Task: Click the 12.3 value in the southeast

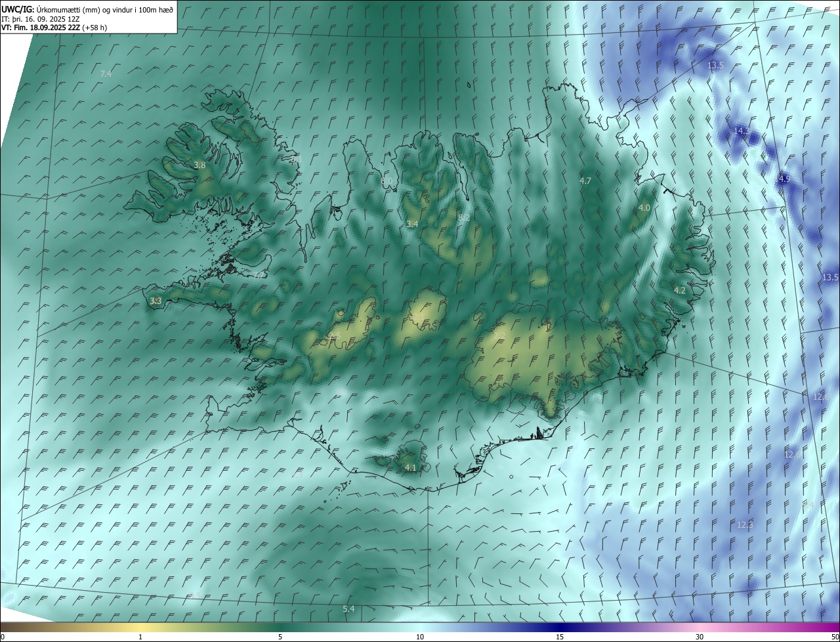Action: (745, 524)
